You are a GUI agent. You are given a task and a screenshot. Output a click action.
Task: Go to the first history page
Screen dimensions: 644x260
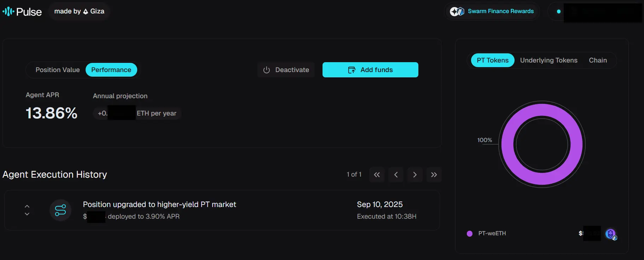tap(377, 175)
